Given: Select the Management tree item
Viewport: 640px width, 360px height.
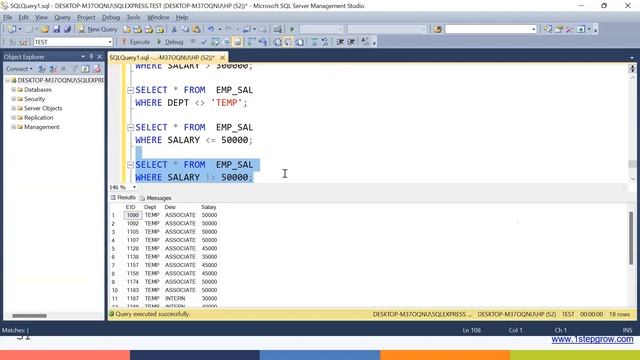Looking at the screenshot, I should point(42,127).
